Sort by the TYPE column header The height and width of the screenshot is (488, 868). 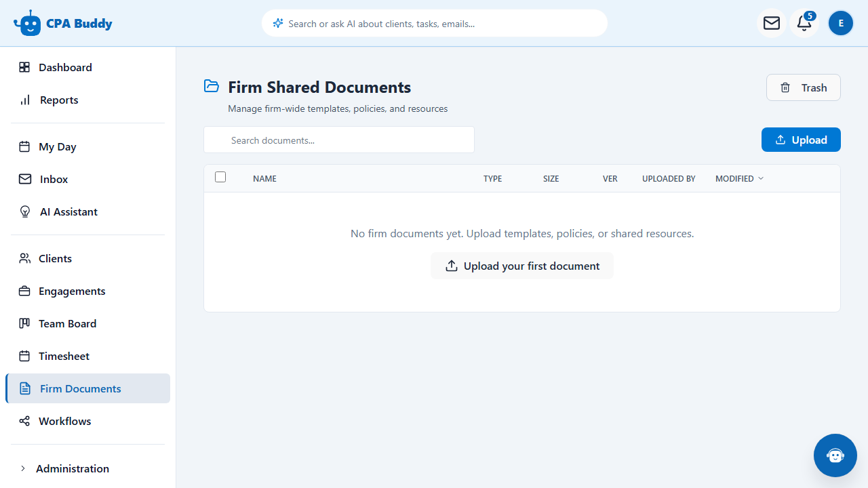[492, 178]
